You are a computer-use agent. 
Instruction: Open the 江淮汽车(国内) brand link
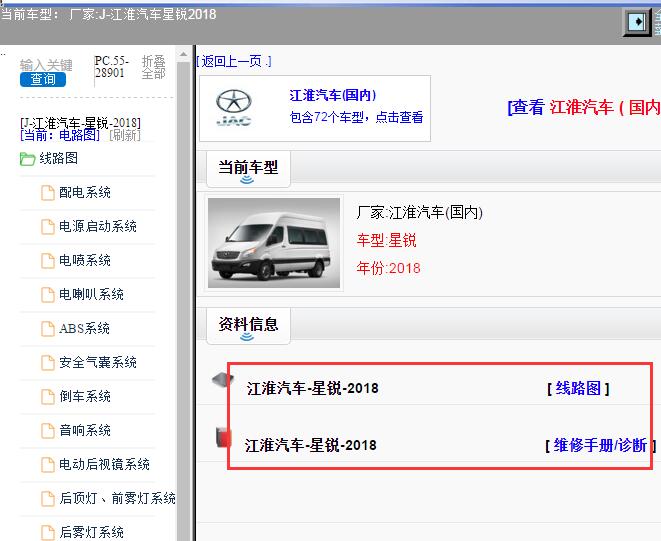coord(333,95)
